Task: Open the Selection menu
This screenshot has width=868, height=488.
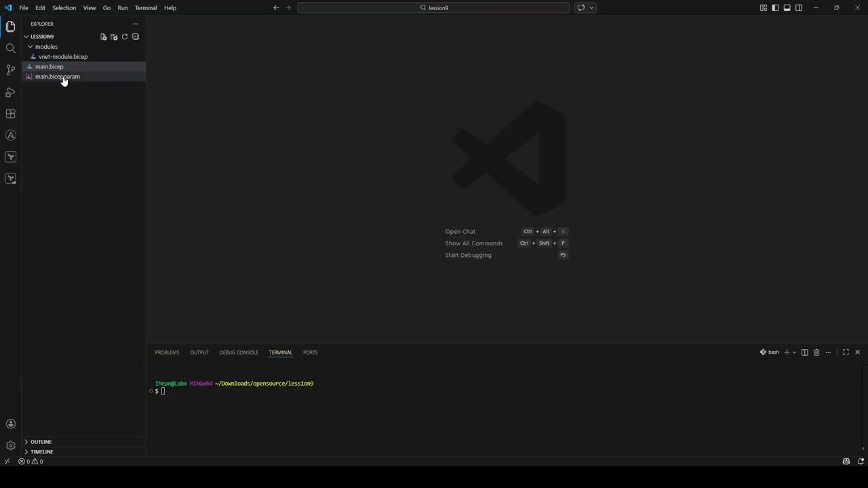Action: click(64, 7)
